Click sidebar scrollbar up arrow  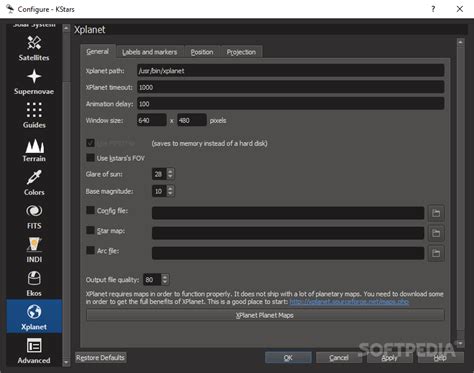point(66,29)
